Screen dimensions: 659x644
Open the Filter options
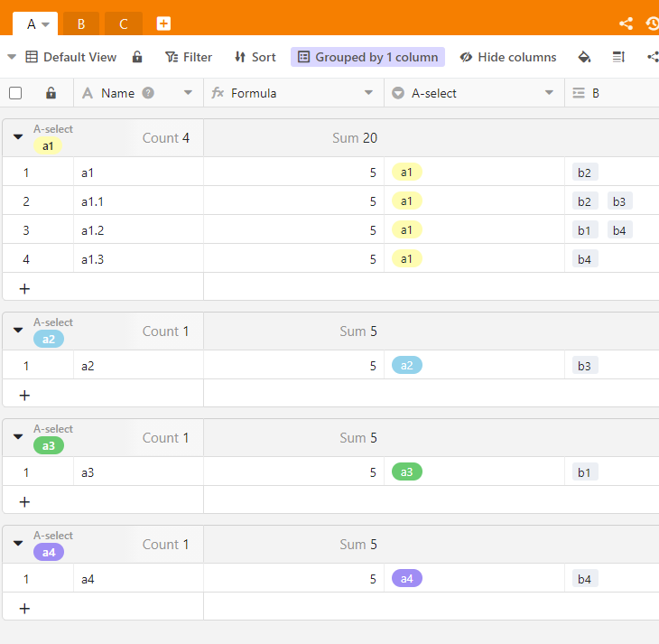[189, 57]
